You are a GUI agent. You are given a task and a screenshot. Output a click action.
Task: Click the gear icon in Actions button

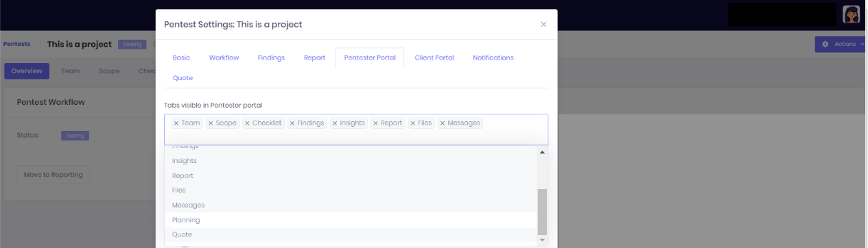pos(825,44)
